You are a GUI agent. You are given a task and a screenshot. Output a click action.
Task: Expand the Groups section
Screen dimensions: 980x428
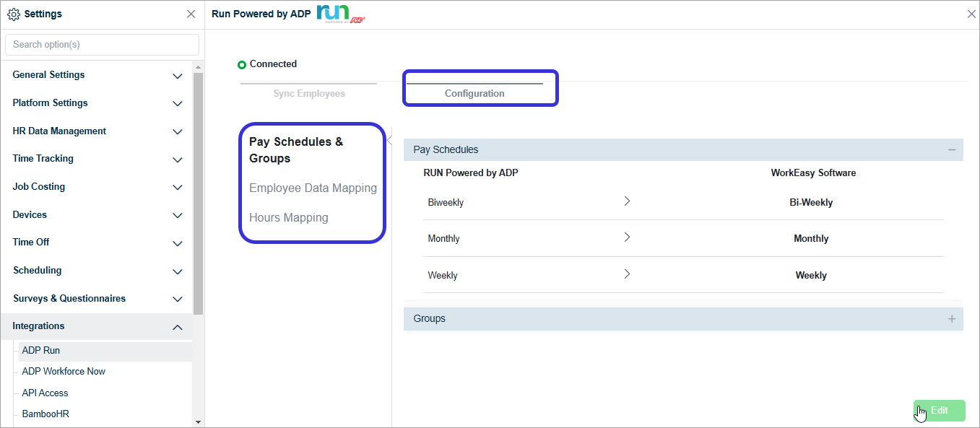click(952, 319)
